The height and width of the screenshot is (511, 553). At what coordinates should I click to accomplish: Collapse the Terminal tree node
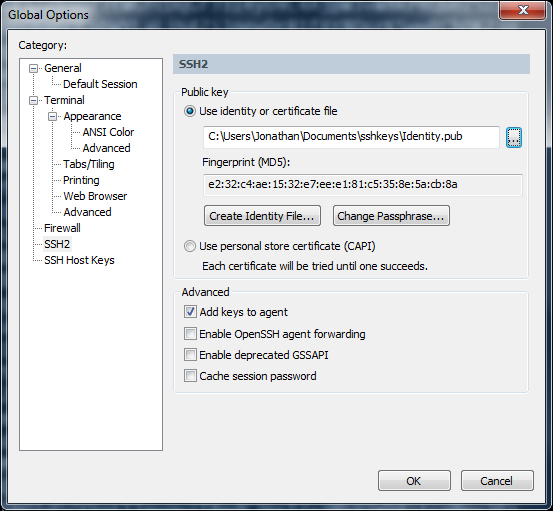click(34, 101)
